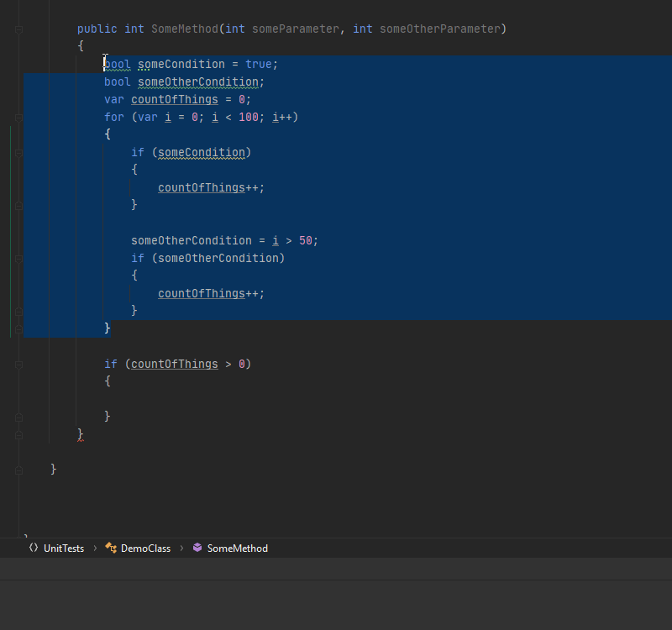The image size is (672, 630).
Task: Collapse the for loop fold marker
Action: (18, 118)
